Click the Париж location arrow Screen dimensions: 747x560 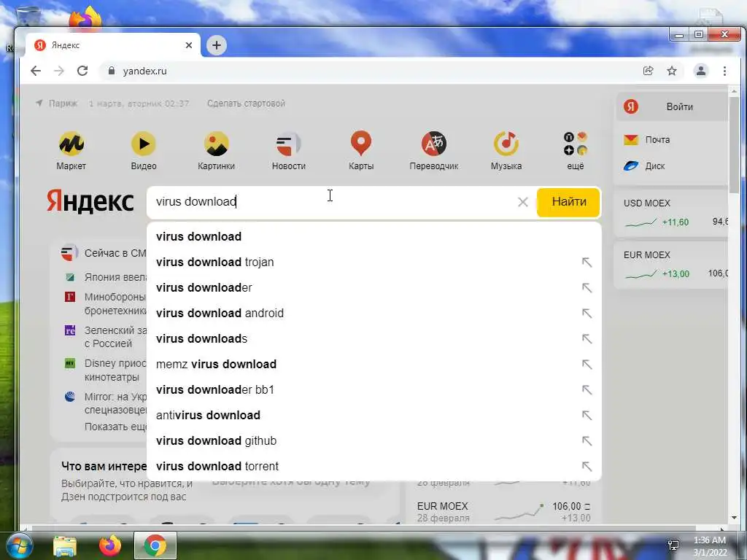point(39,103)
